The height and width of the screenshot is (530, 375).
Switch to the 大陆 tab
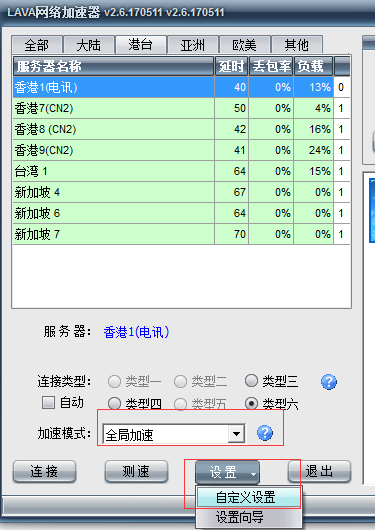pyautogui.click(x=89, y=45)
